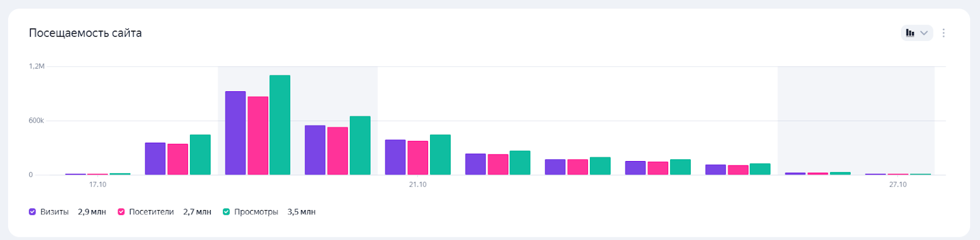
Task: Click the Посетители legend label
Action: [151, 212]
